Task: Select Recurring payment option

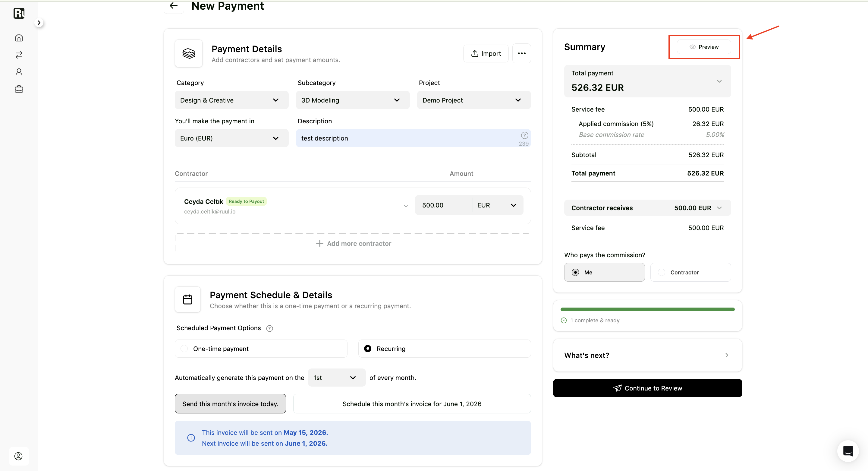Action: pyautogui.click(x=445, y=349)
